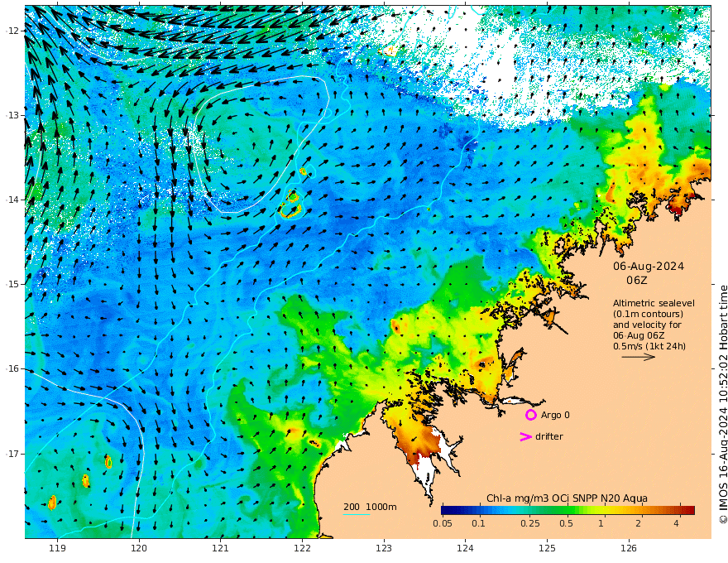Click the colorbar tick label 0.25

click(x=530, y=523)
